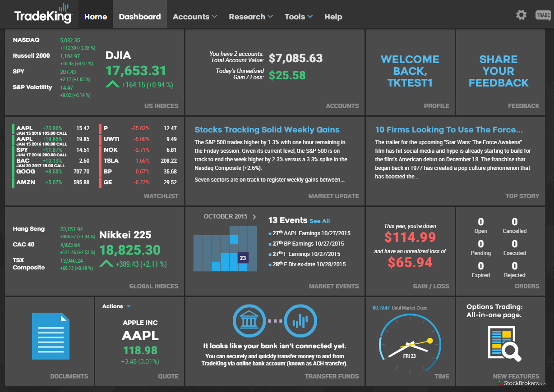This screenshot has height=392, width=554.
Task: Click Rejected orders count
Action: 515,270
